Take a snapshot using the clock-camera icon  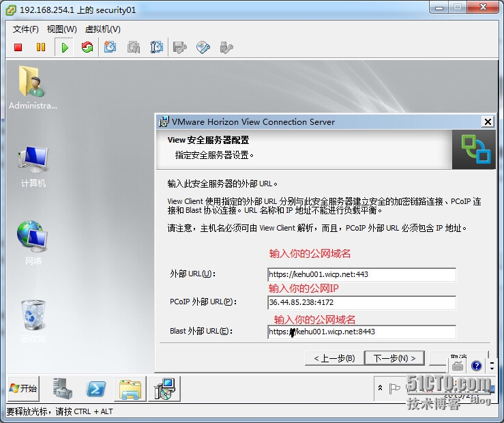(110, 47)
